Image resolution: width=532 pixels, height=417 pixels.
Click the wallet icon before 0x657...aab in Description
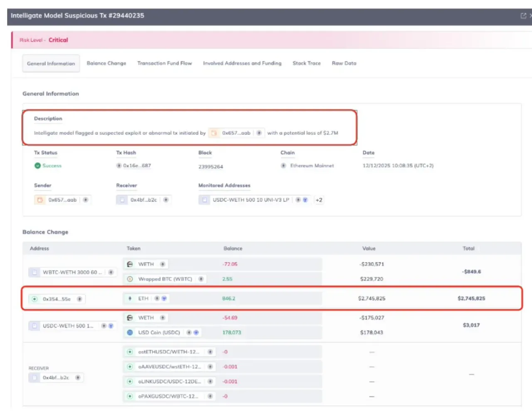(x=214, y=133)
